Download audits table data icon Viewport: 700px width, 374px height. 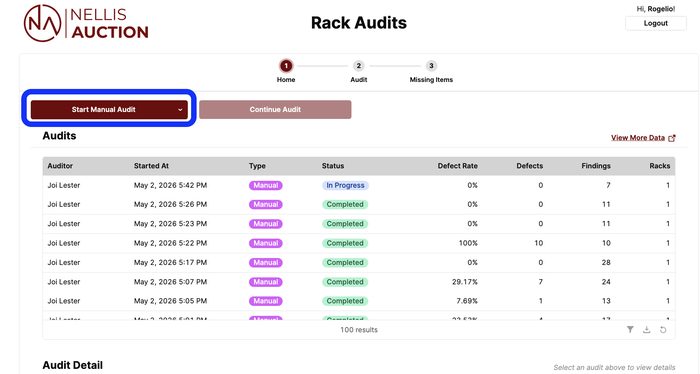[x=646, y=330]
